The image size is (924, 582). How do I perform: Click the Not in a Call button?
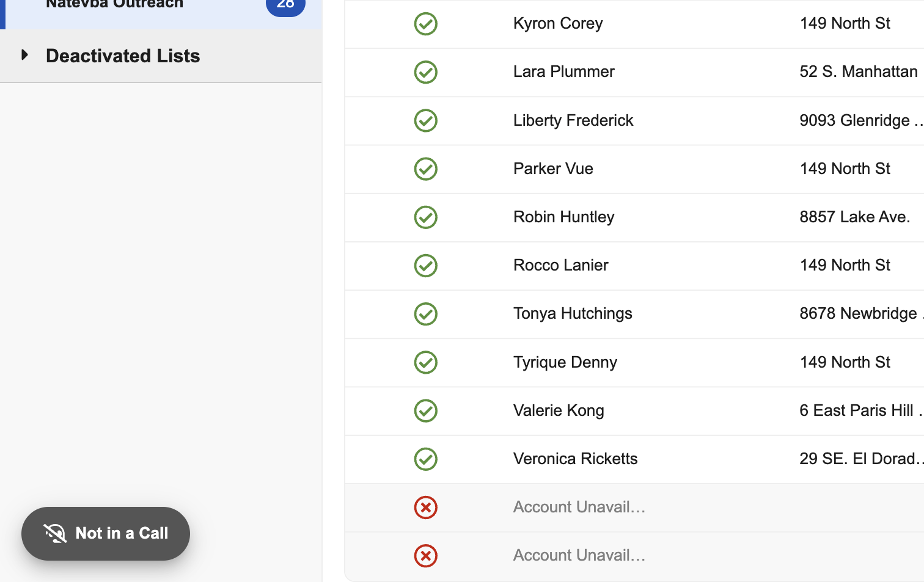106,533
